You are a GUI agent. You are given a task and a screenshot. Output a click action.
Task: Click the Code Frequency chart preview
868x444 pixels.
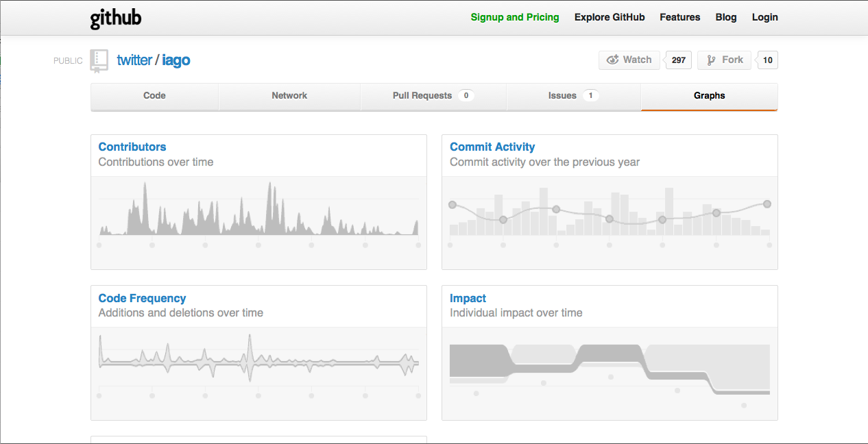point(258,373)
